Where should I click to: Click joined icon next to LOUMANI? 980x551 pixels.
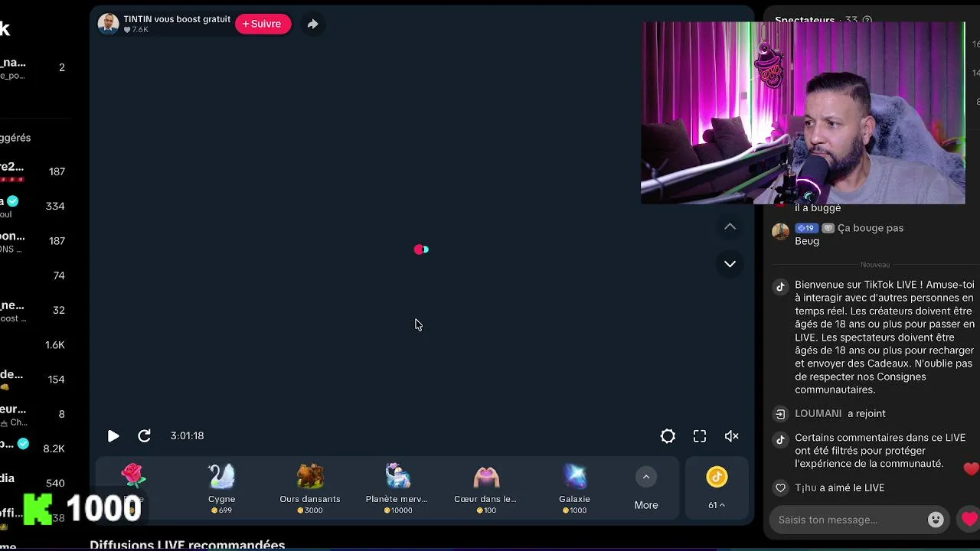coord(780,414)
